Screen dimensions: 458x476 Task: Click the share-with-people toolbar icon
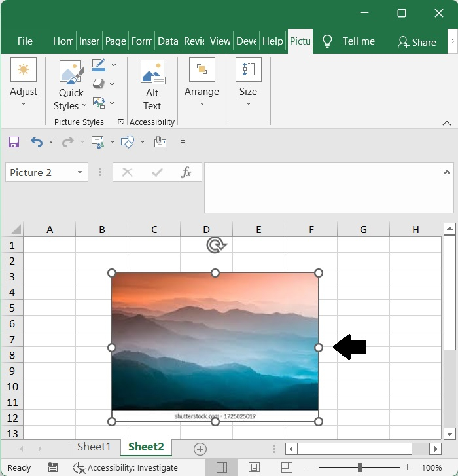[x=97, y=142]
